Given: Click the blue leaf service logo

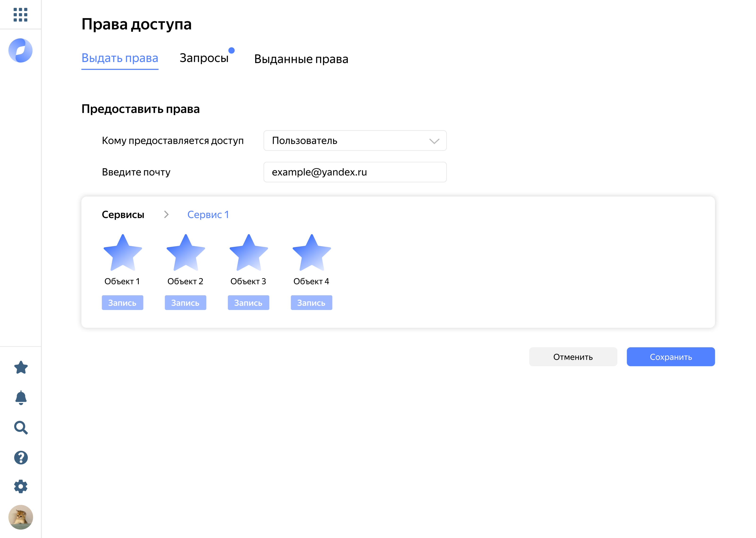Looking at the screenshot, I should tap(20, 51).
